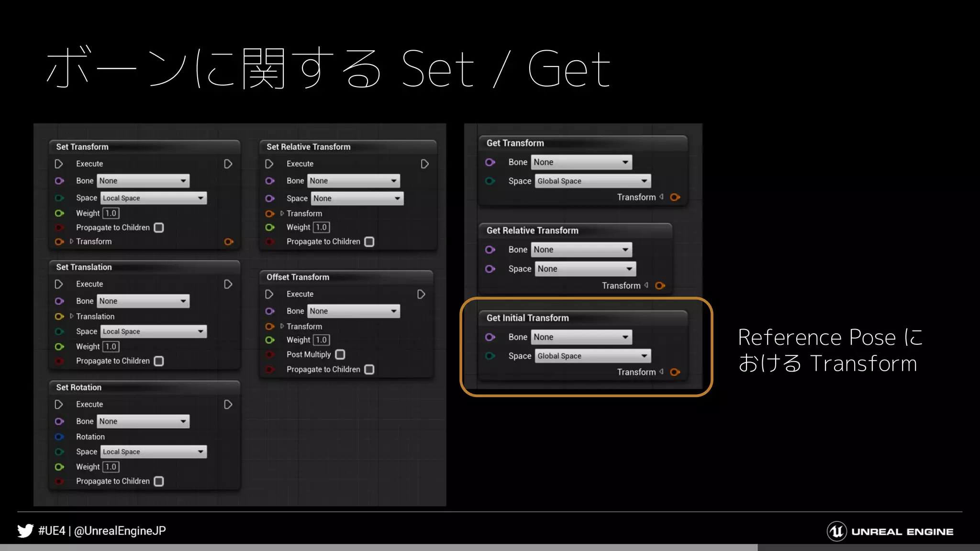Click Get Initial Transform Bone pin

pos(490,337)
